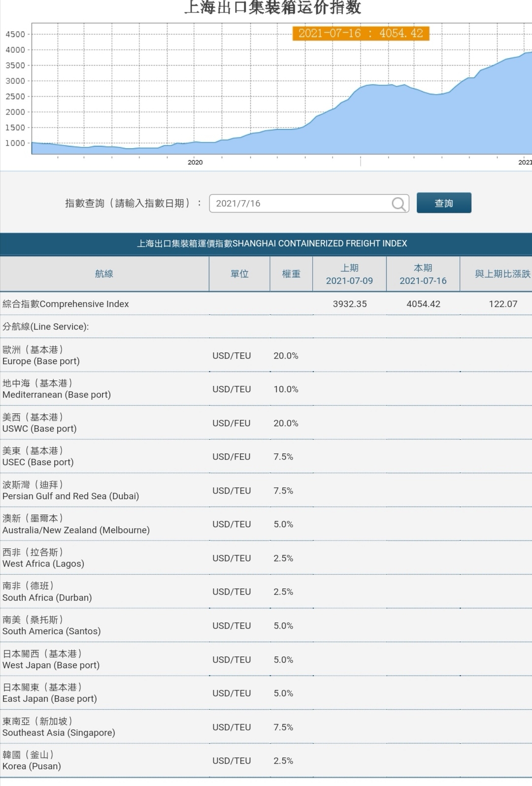Choose the USWC (Base port) route
The width and height of the screenshot is (532, 786).
click(x=39, y=423)
